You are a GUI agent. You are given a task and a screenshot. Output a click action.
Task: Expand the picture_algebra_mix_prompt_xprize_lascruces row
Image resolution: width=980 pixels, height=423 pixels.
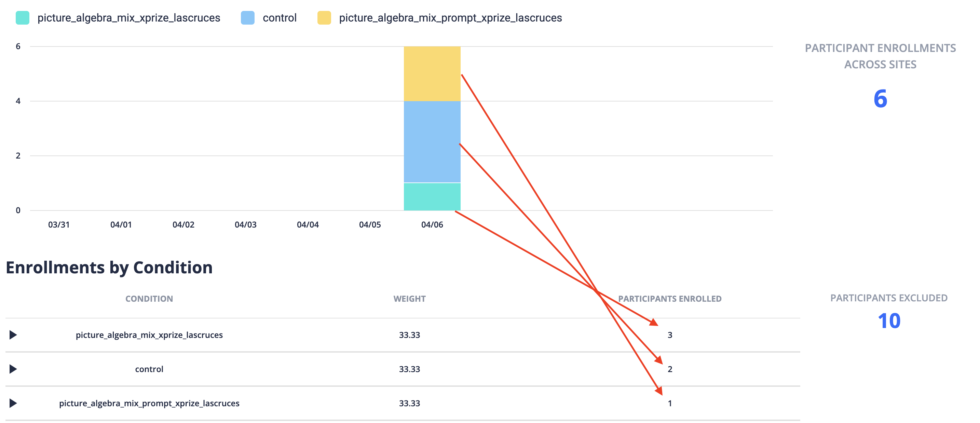coord(13,403)
